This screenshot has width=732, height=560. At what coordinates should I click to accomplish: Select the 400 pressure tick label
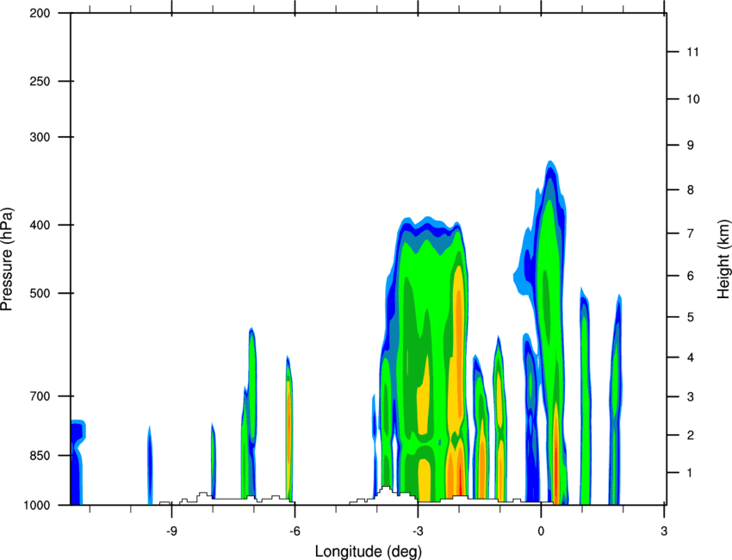pos(40,225)
